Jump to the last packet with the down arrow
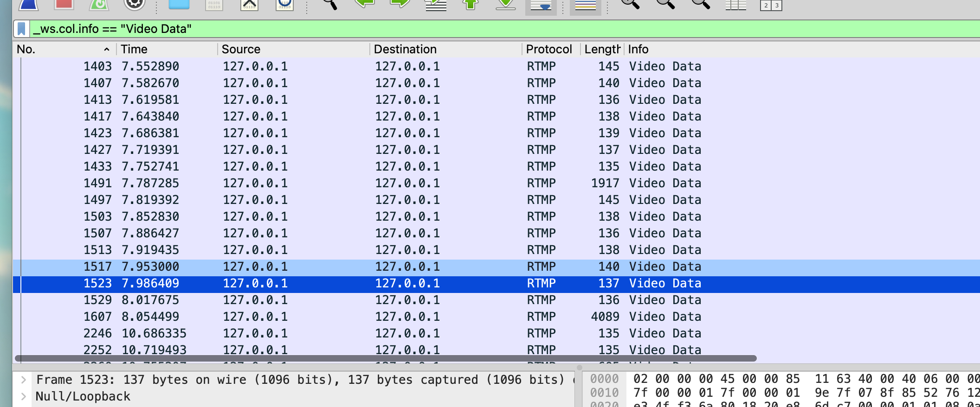Screen dimensions: 980x407 tap(505, 5)
